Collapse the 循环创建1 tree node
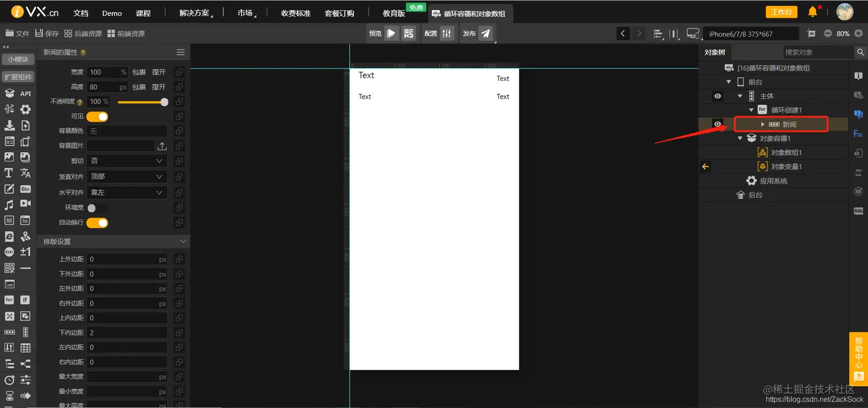This screenshot has width=868, height=408. tap(751, 110)
